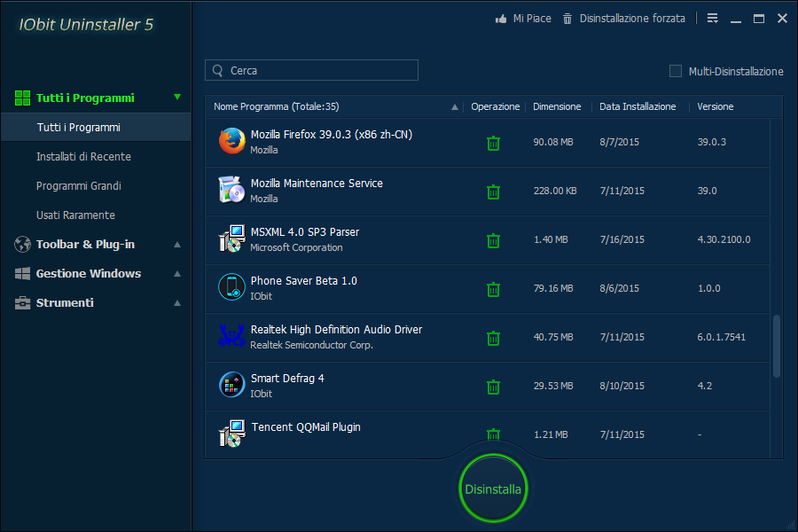Click trash icon for Mozilla Firefox 39.0.3

click(494, 143)
